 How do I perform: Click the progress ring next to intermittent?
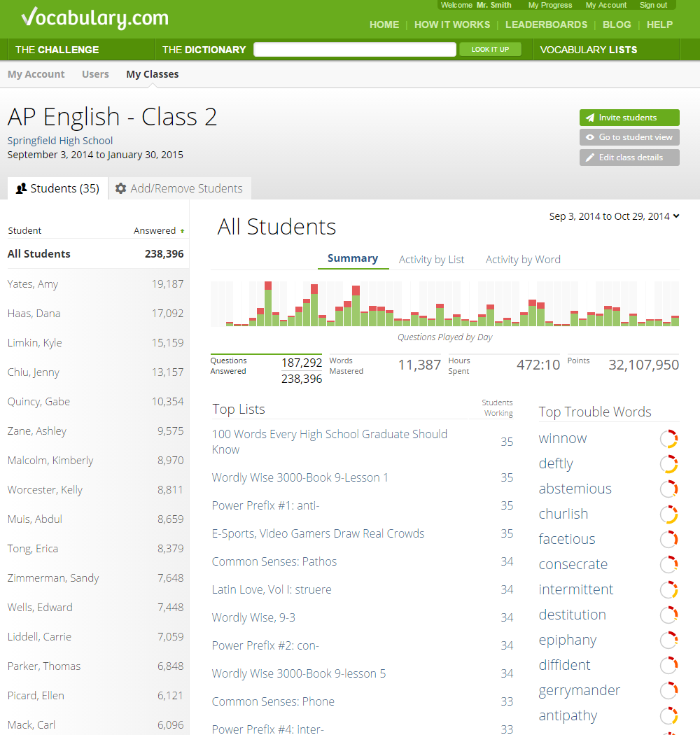click(x=669, y=590)
